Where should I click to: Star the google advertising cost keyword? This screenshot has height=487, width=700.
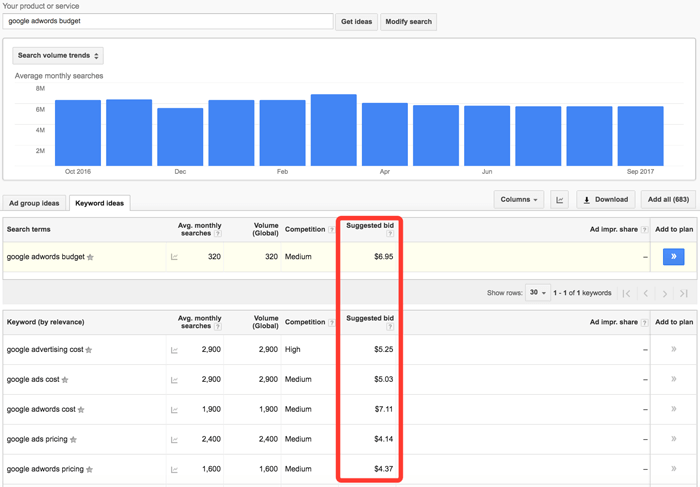tap(89, 350)
